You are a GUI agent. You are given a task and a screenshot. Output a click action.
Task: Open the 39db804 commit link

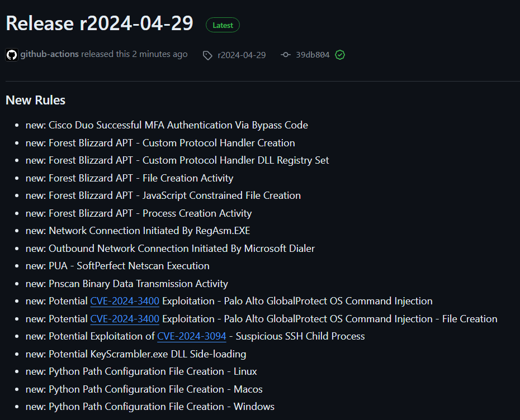point(314,55)
